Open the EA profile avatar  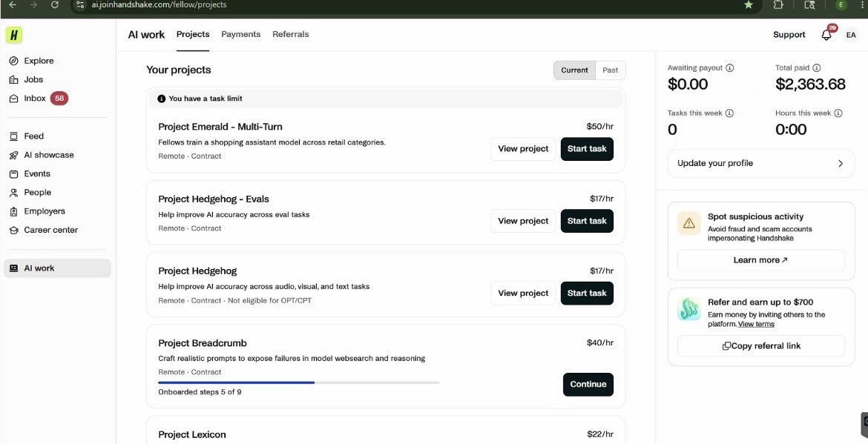point(851,35)
